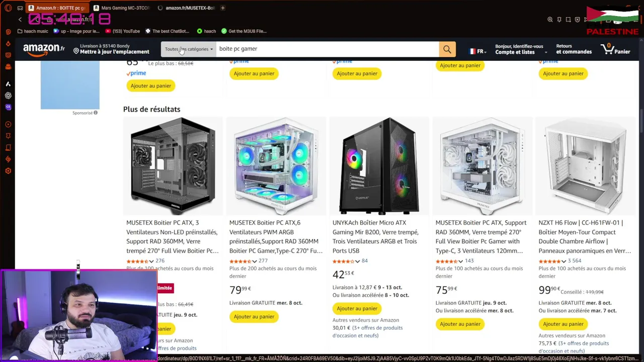Click the Amazon.fr logo
This screenshot has width=644, height=362.
(44, 49)
